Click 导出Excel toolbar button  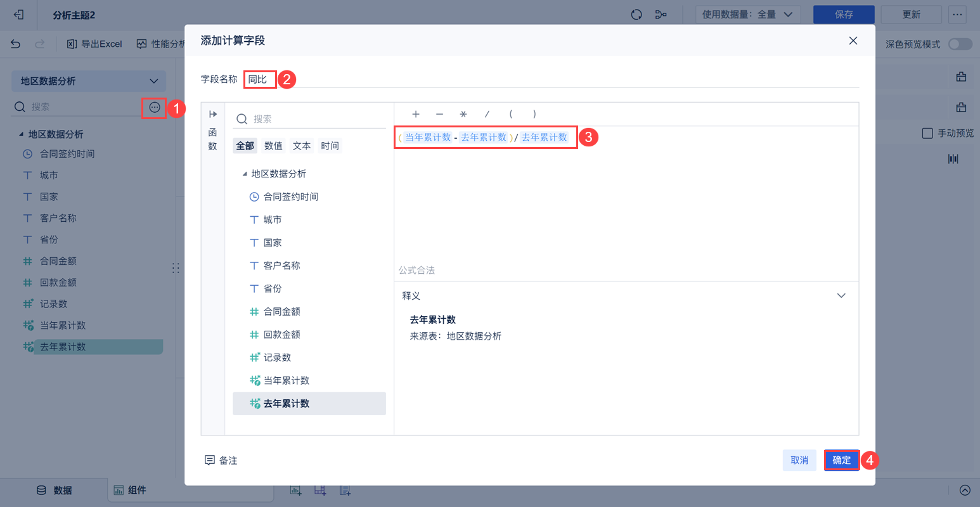click(94, 44)
